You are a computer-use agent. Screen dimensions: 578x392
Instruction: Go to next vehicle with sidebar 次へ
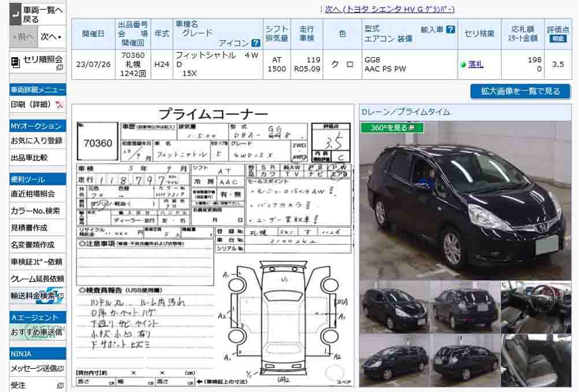[x=51, y=37]
